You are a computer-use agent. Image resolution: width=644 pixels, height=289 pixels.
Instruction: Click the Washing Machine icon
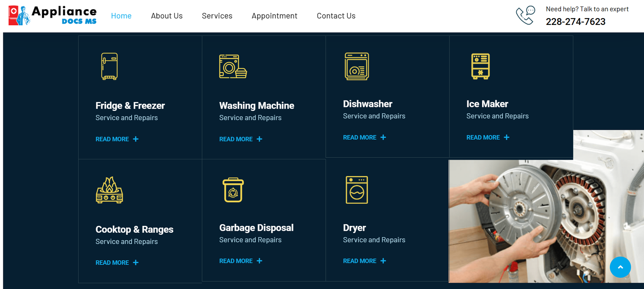click(x=233, y=66)
